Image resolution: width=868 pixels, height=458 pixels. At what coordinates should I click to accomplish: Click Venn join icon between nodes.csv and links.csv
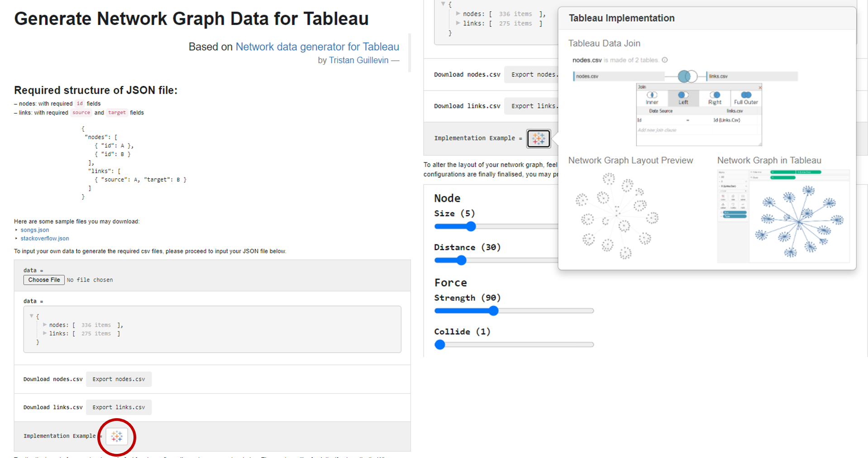687,76
